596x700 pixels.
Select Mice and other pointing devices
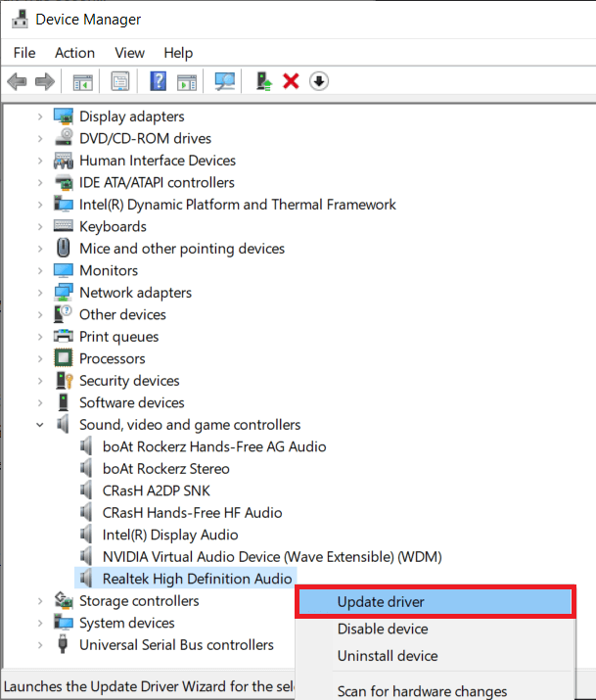click(182, 249)
